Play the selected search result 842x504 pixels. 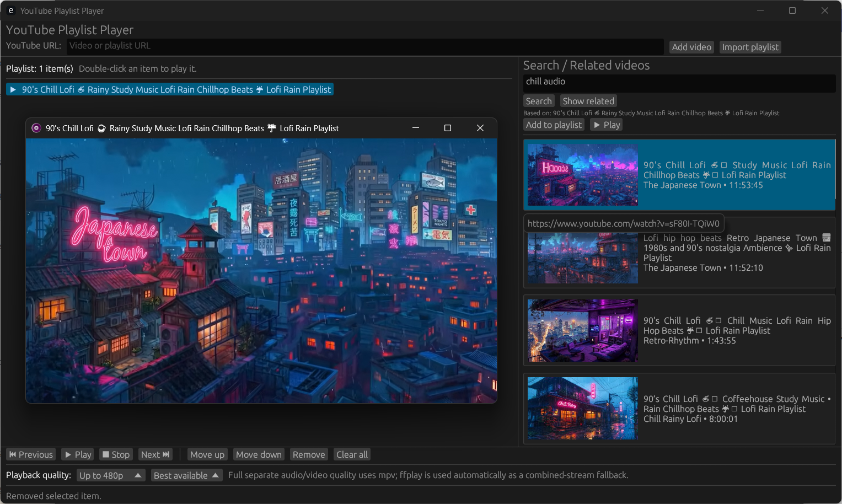[607, 125]
